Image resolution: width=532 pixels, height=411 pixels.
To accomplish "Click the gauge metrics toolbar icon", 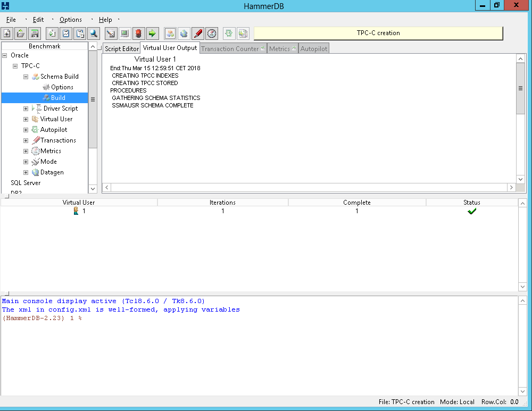I will pyautogui.click(x=212, y=33).
